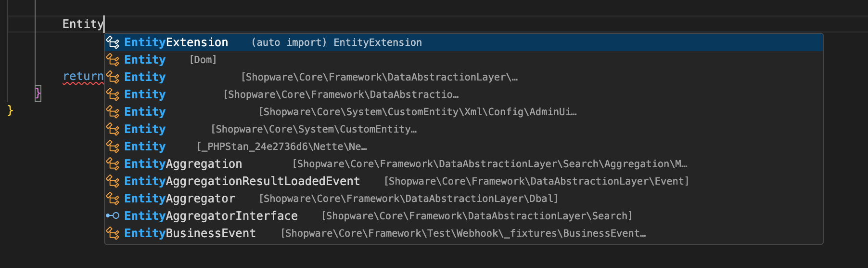Choose EntityAggregation from the Search\Aggregation namespace

coord(183,164)
